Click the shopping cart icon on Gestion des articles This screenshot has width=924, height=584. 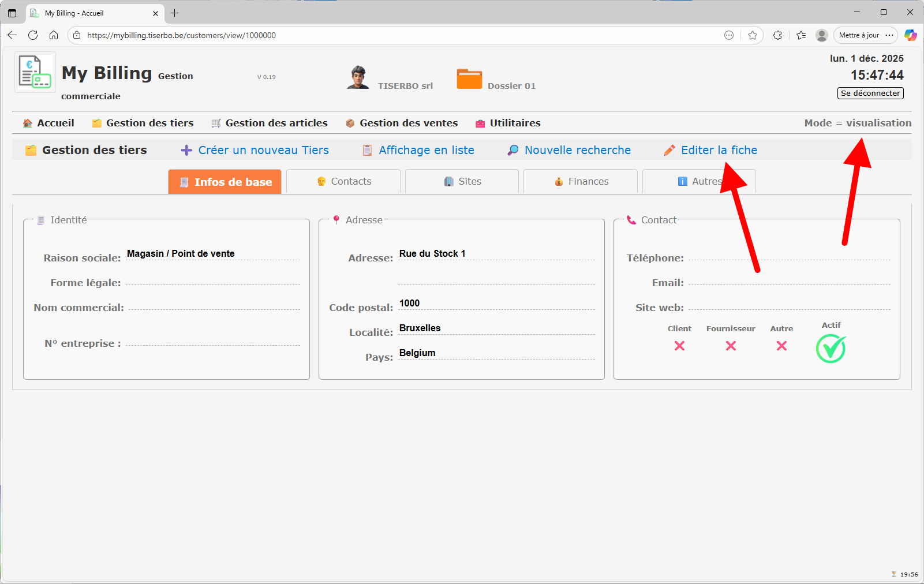216,123
